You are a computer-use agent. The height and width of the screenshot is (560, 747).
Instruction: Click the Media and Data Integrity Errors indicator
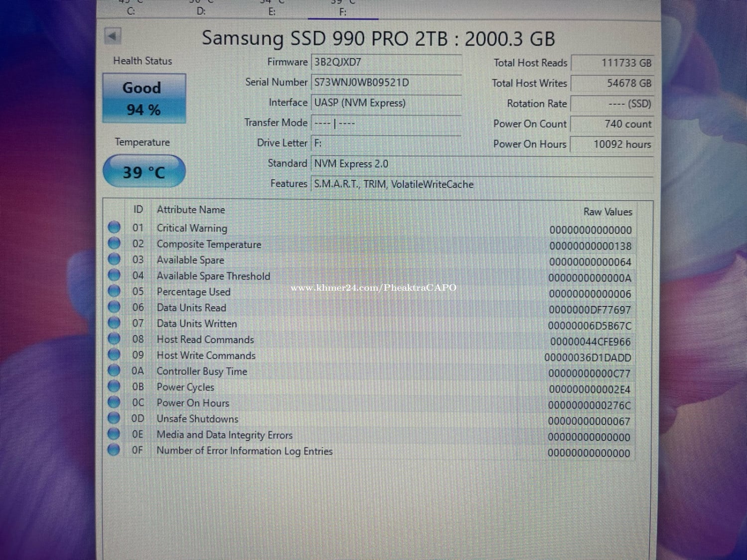point(114,434)
